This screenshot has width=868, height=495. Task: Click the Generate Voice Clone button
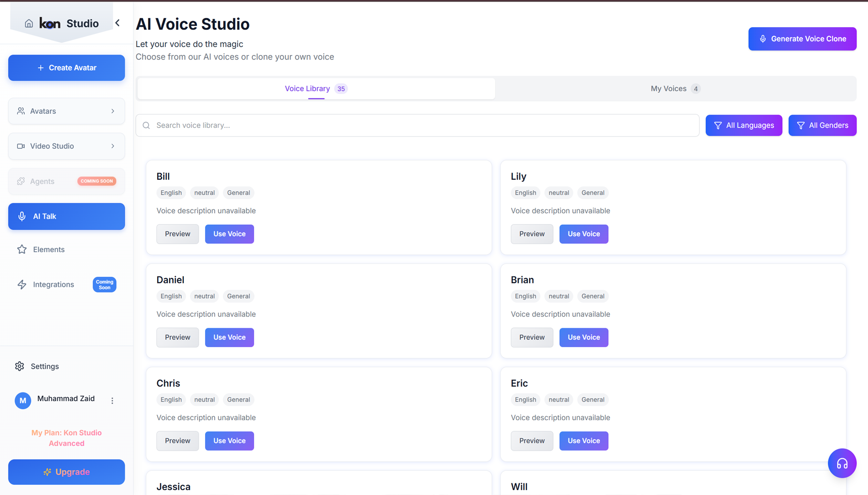coord(802,39)
